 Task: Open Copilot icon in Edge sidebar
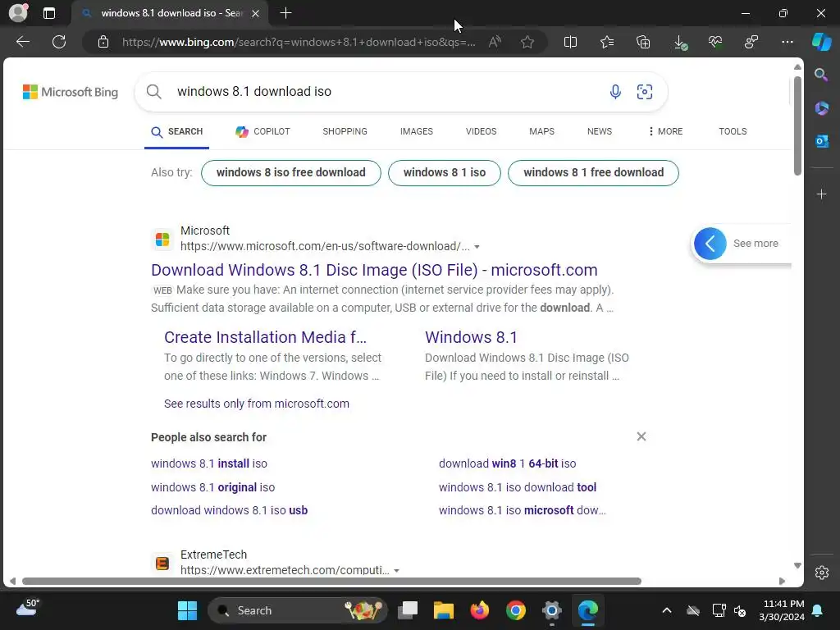point(822,42)
